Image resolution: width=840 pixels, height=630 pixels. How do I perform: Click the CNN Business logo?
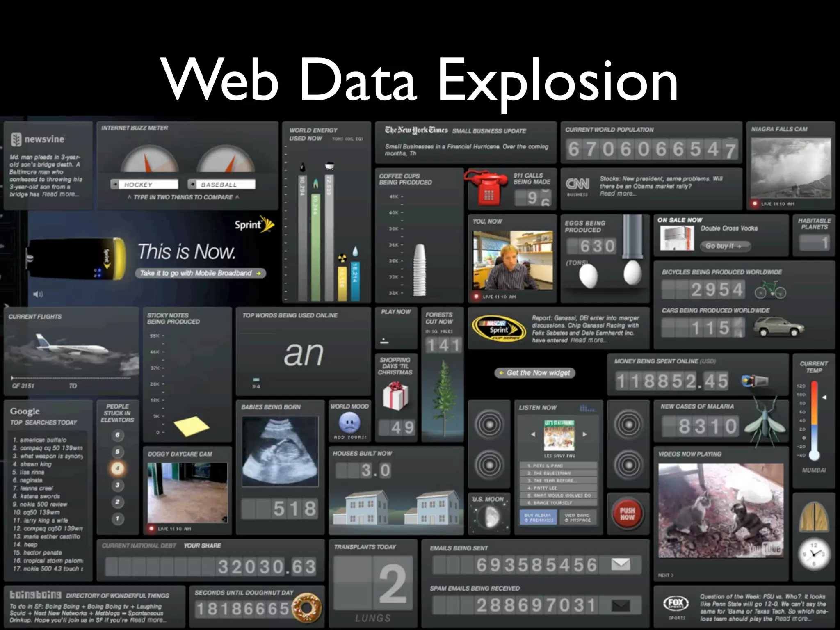pos(577,186)
